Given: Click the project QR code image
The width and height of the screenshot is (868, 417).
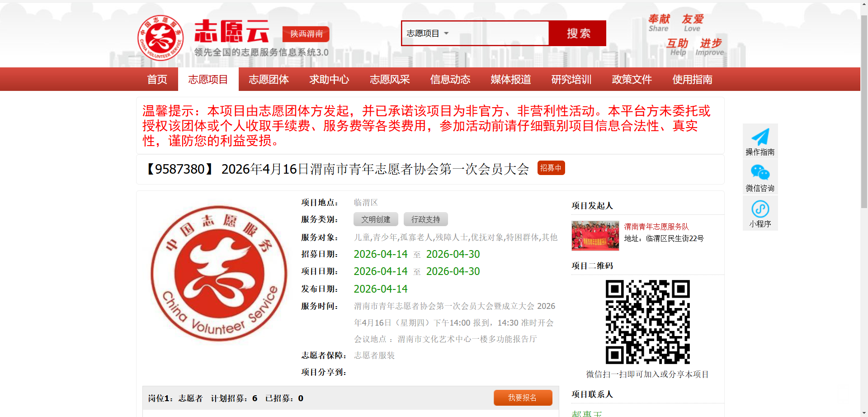Looking at the screenshot, I should click(647, 321).
